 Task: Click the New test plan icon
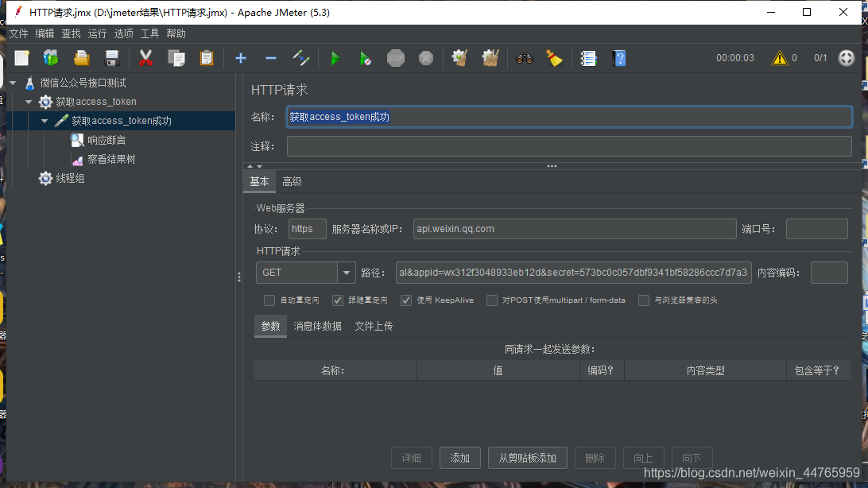click(21, 58)
